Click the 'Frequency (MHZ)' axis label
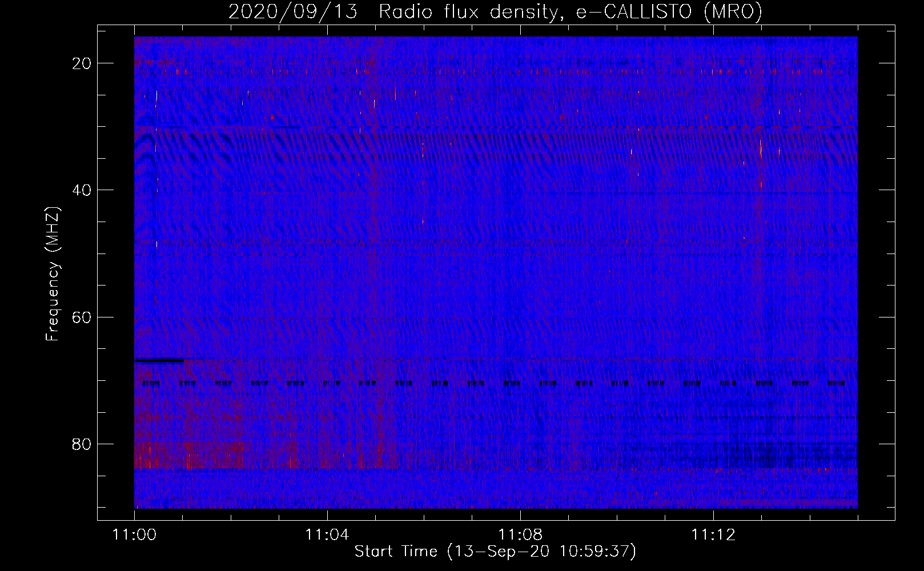Image resolution: width=924 pixels, height=571 pixels. [53, 274]
